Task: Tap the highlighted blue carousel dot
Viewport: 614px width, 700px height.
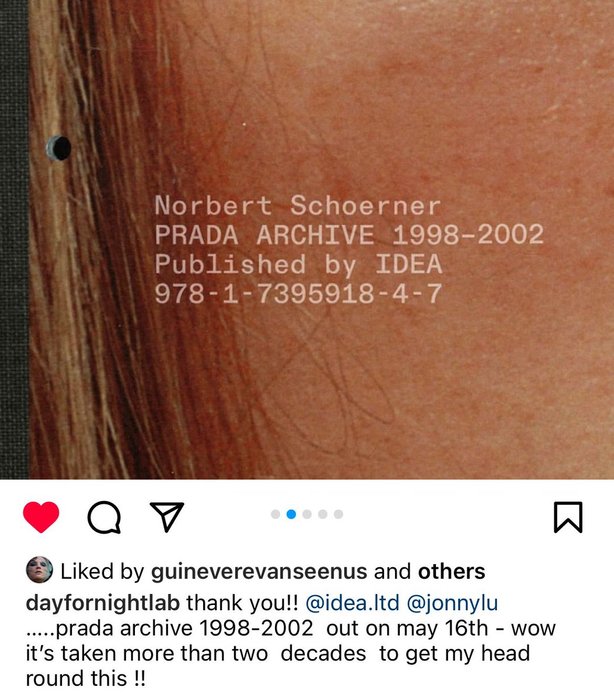Action: click(x=291, y=514)
